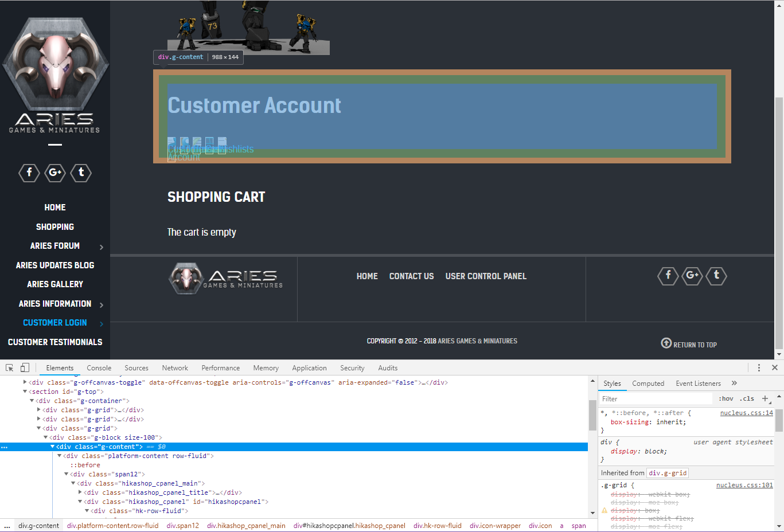Expand the Aries Forum submenu arrow
Viewport: 784px width, 532px height.
(x=102, y=247)
